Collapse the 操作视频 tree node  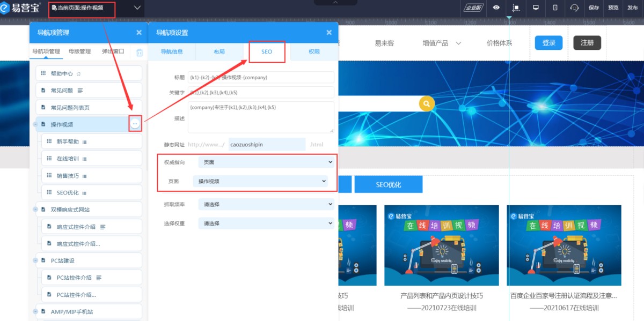35,124
